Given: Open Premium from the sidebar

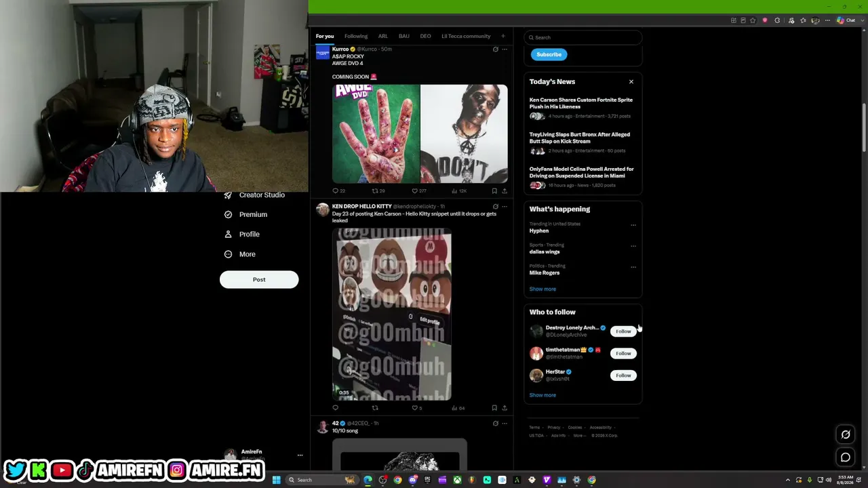Looking at the screenshot, I should click(246, 214).
